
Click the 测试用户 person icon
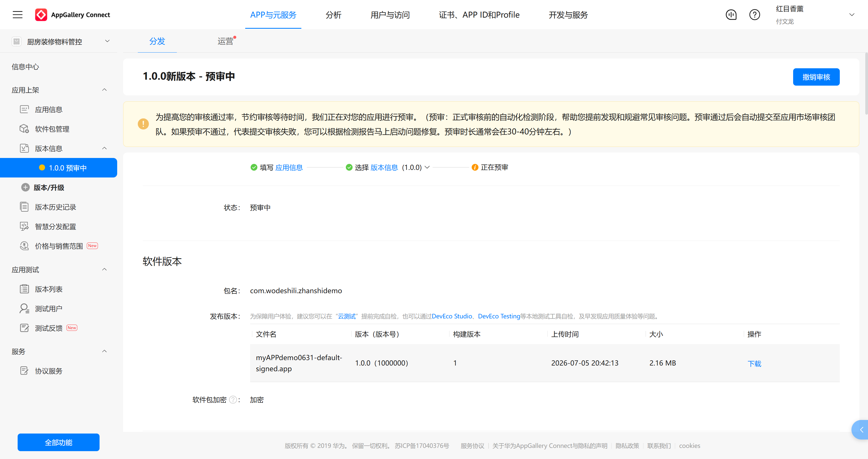pyautogui.click(x=24, y=308)
